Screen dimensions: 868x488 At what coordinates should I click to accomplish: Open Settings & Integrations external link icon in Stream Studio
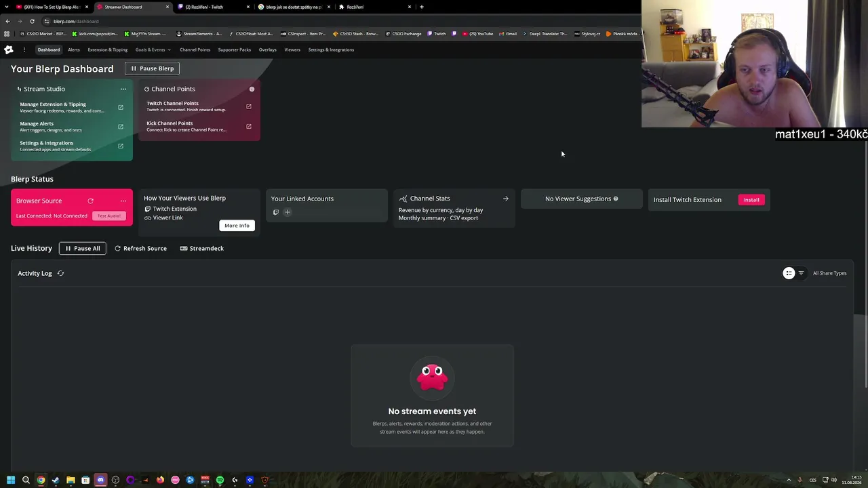(121, 146)
